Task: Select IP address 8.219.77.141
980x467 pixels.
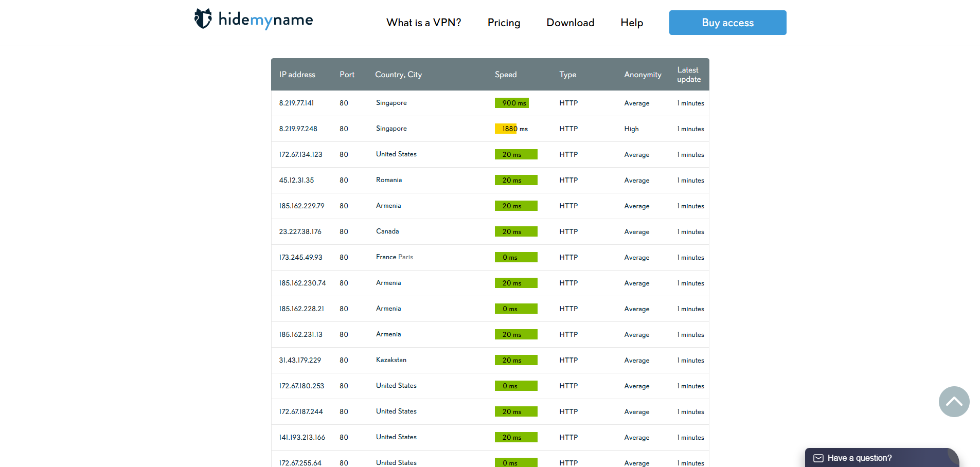Action: tap(296, 103)
